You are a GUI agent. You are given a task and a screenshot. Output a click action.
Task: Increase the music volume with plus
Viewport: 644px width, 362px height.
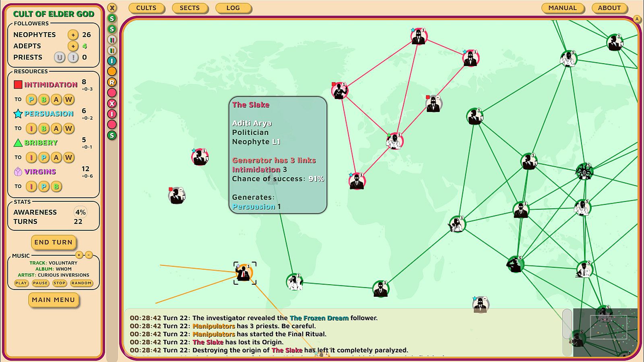79,255
